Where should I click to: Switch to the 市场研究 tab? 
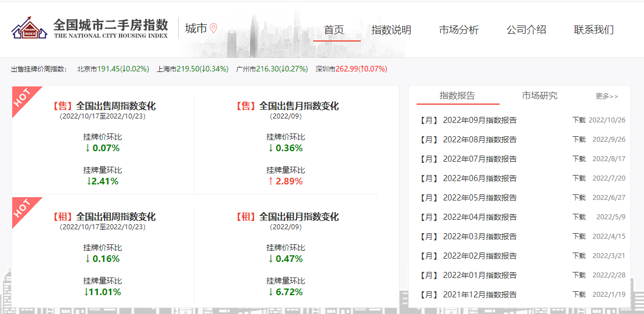click(539, 96)
